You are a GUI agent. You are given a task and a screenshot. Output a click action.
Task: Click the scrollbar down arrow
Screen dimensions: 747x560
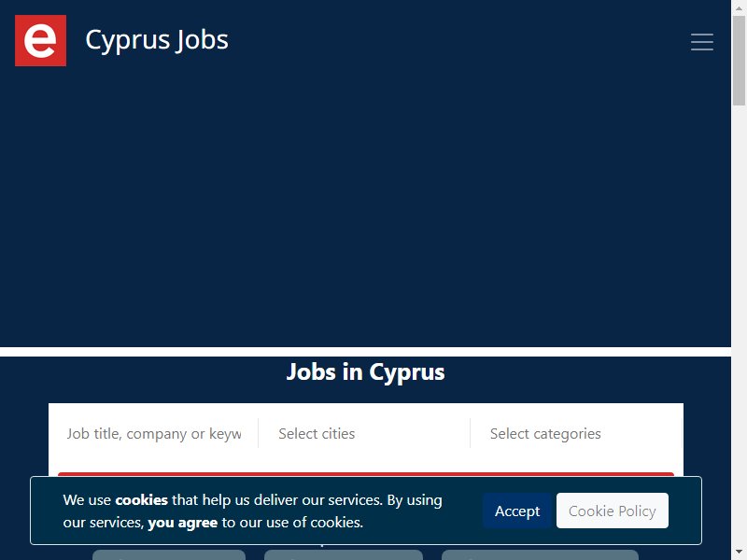pyautogui.click(x=739, y=553)
